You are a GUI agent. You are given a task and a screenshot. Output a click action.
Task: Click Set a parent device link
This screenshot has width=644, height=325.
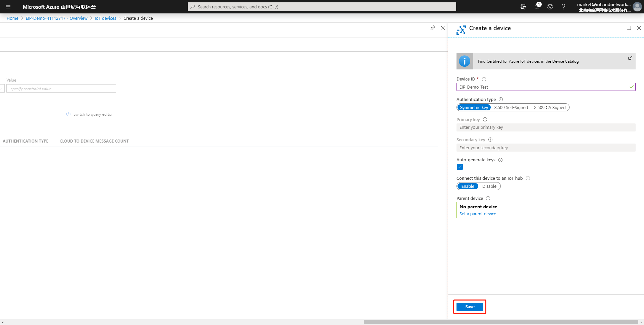[478, 214]
